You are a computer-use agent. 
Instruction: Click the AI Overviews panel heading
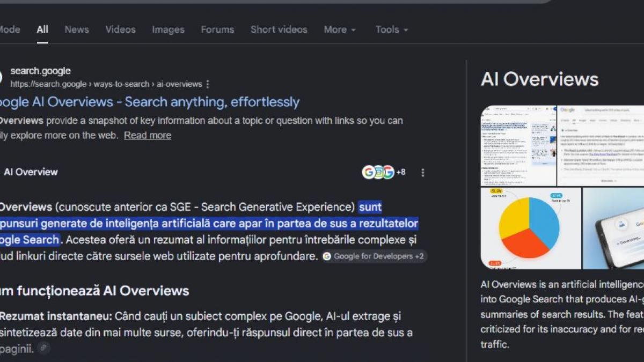tap(540, 79)
